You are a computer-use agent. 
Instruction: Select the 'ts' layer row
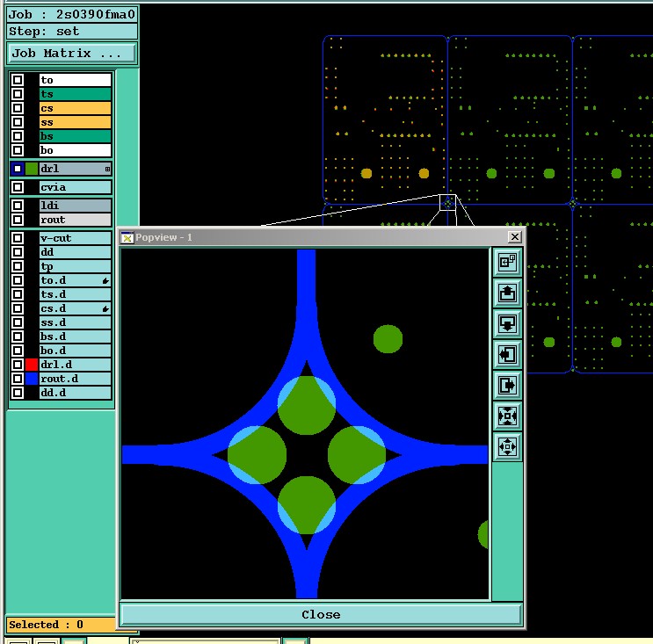click(76, 94)
